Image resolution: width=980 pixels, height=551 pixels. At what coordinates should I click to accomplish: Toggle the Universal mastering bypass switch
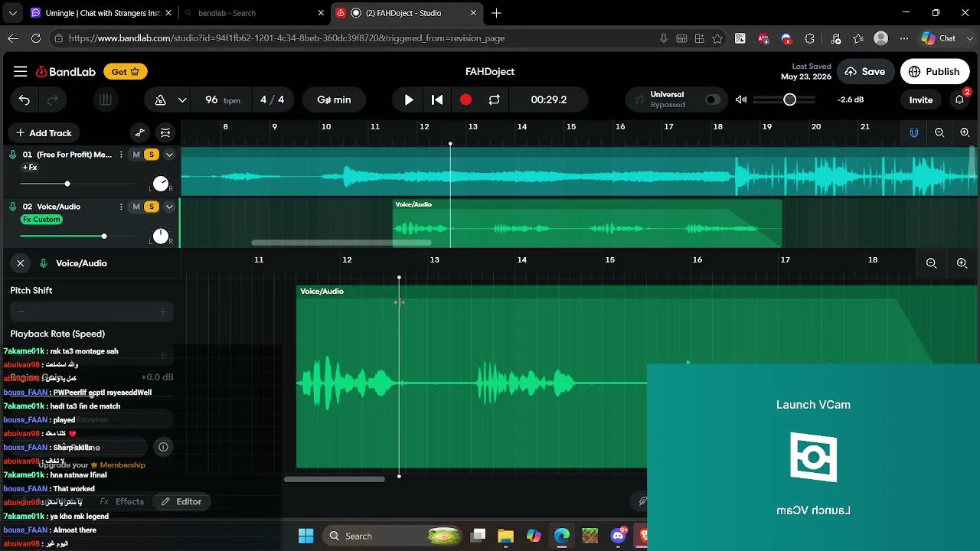point(713,99)
